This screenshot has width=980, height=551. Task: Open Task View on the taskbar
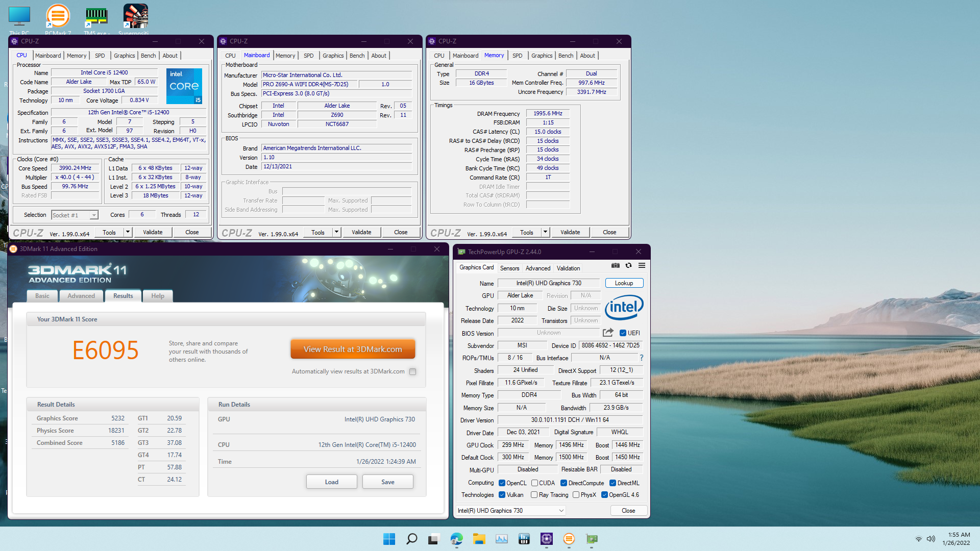tap(433, 539)
